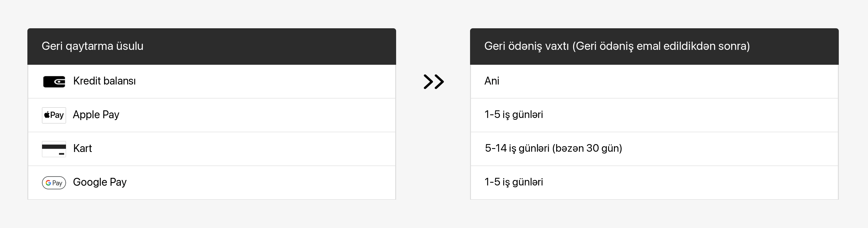Select the Kredit balansı label
This screenshot has height=228, width=868.
[104, 81]
